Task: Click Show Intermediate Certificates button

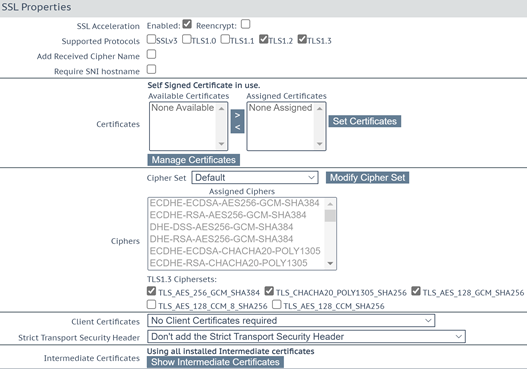Action: [x=215, y=362]
